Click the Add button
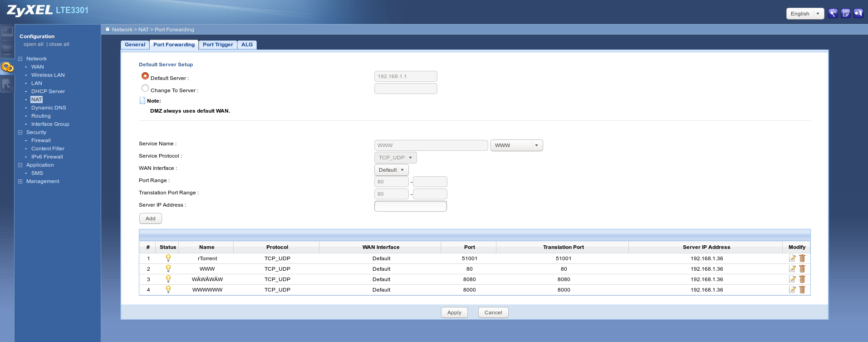The width and height of the screenshot is (868, 342). [150, 218]
